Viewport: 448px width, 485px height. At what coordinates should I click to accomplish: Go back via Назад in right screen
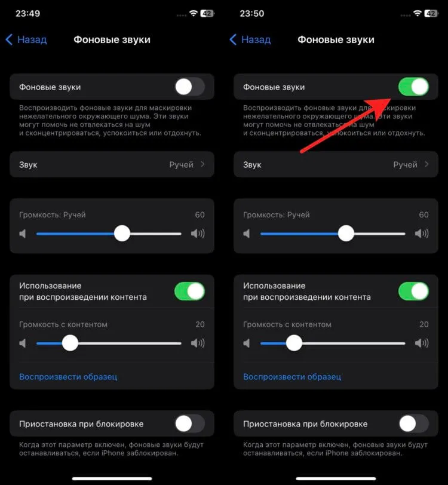pos(250,39)
